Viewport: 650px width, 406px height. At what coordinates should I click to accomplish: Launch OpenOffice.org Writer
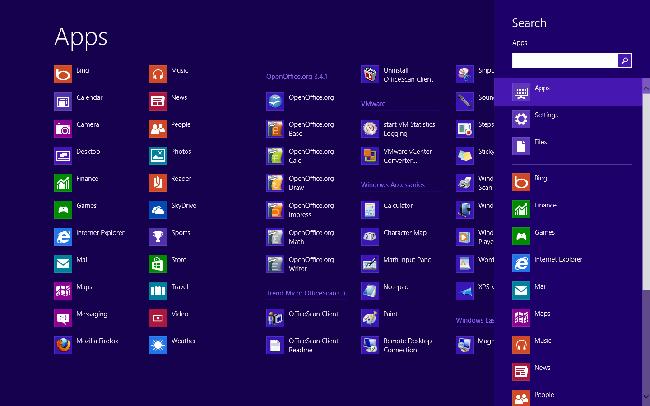[275, 264]
